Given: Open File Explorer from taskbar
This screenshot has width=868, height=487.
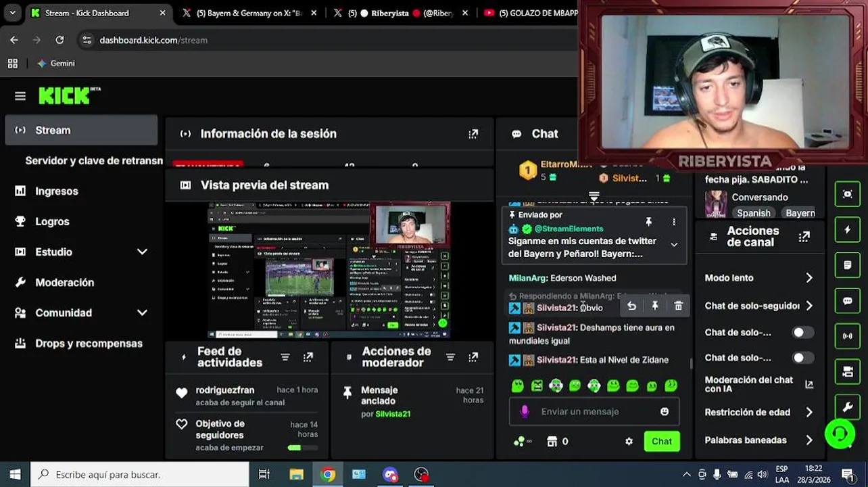Looking at the screenshot, I should point(296,475).
